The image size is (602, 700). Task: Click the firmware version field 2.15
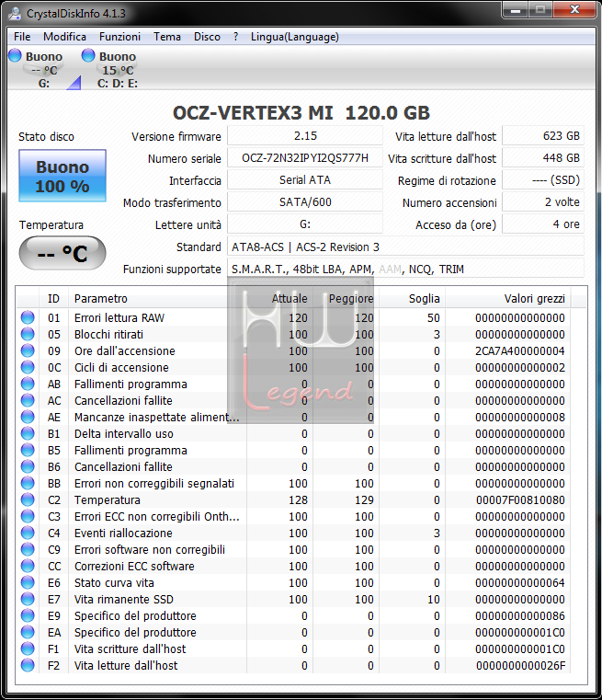click(x=305, y=136)
